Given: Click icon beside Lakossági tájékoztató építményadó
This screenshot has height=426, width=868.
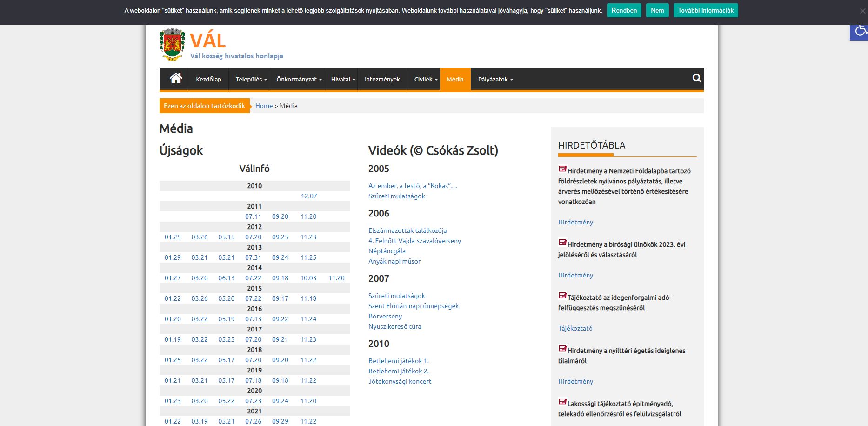Looking at the screenshot, I should click(x=562, y=402).
